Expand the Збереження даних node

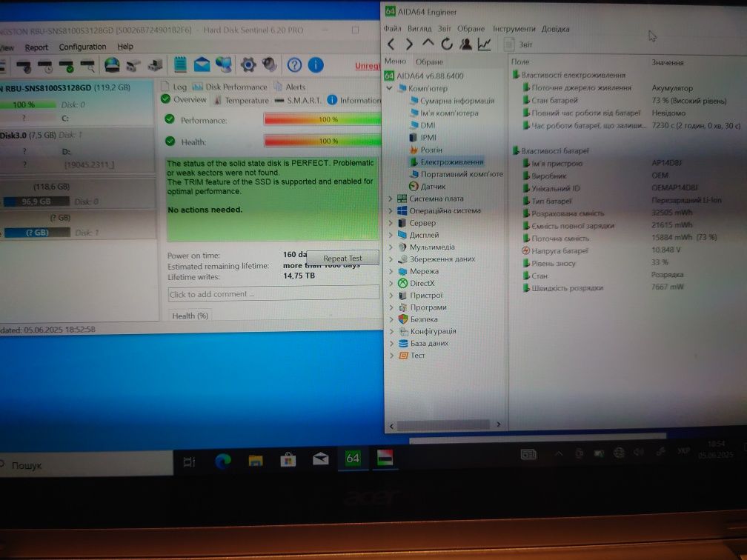pyautogui.click(x=390, y=259)
